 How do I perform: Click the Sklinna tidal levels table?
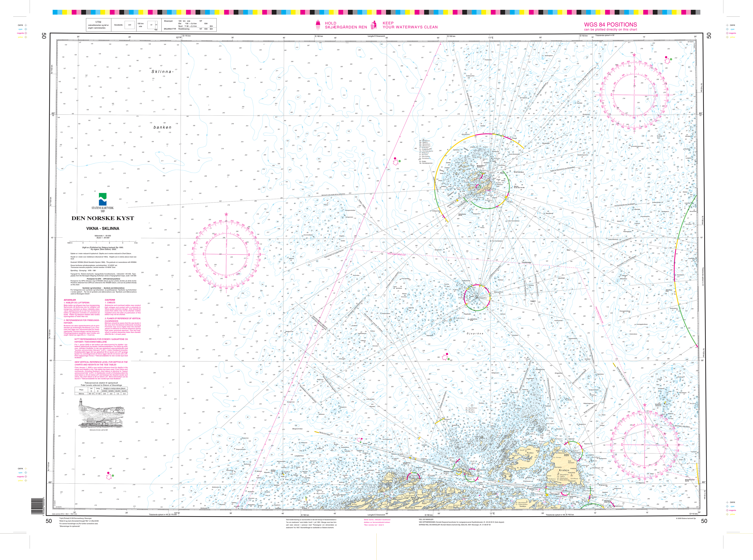[101, 391]
